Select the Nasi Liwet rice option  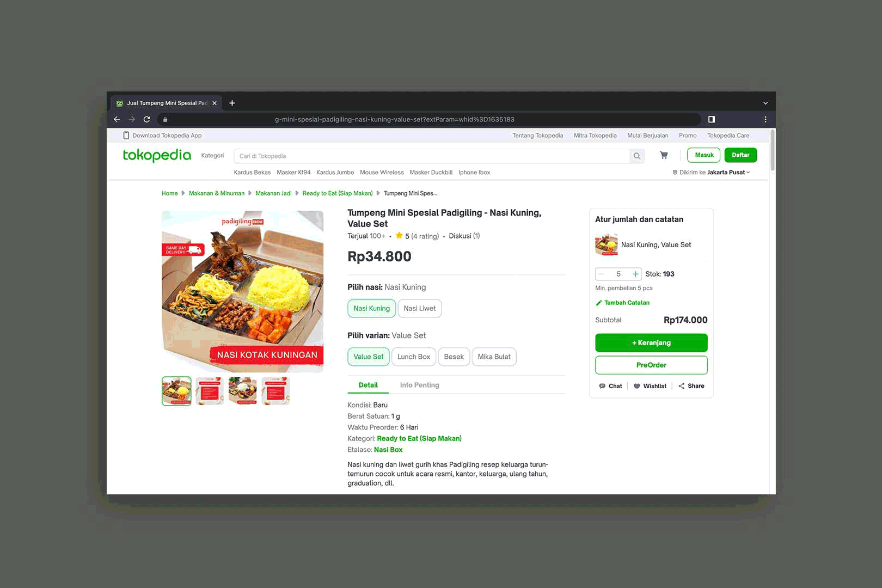pyautogui.click(x=420, y=309)
